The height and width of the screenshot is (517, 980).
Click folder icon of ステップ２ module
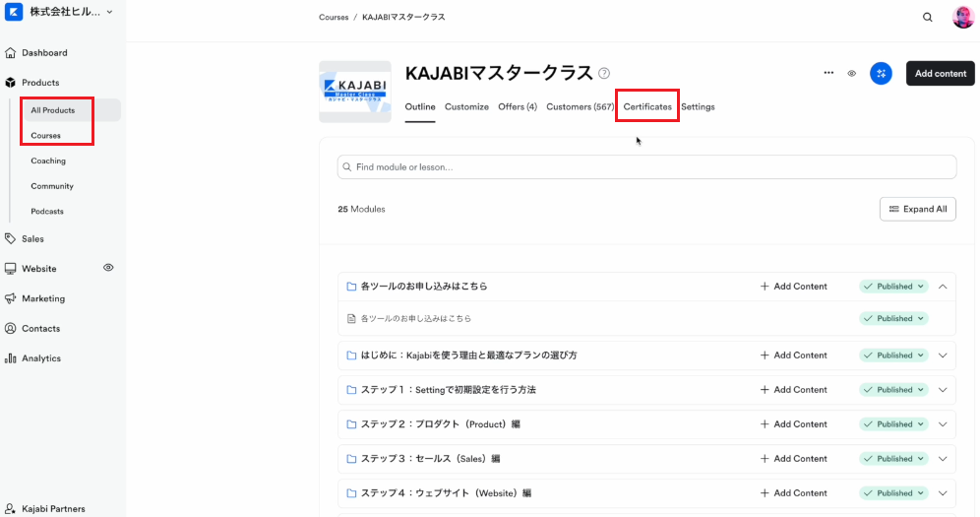pos(351,424)
